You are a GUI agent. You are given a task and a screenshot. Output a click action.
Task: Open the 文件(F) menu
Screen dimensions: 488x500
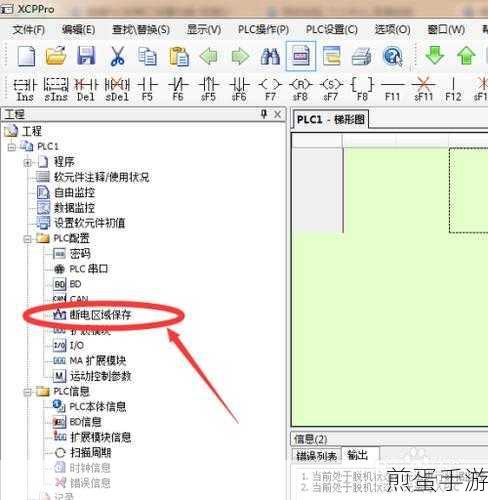tap(29, 30)
